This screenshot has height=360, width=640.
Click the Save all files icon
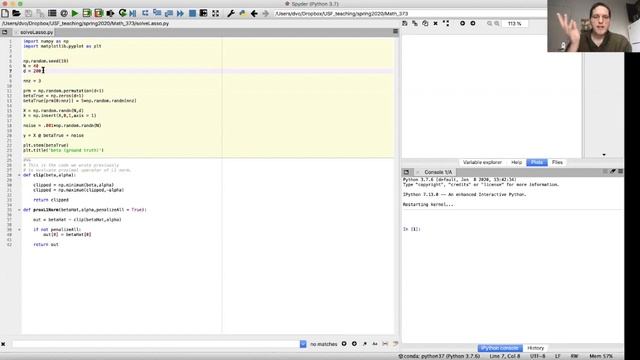tap(40, 13)
